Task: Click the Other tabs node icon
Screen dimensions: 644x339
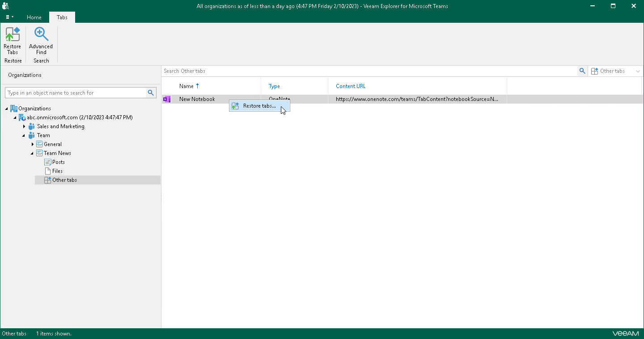Action: [x=48, y=180]
